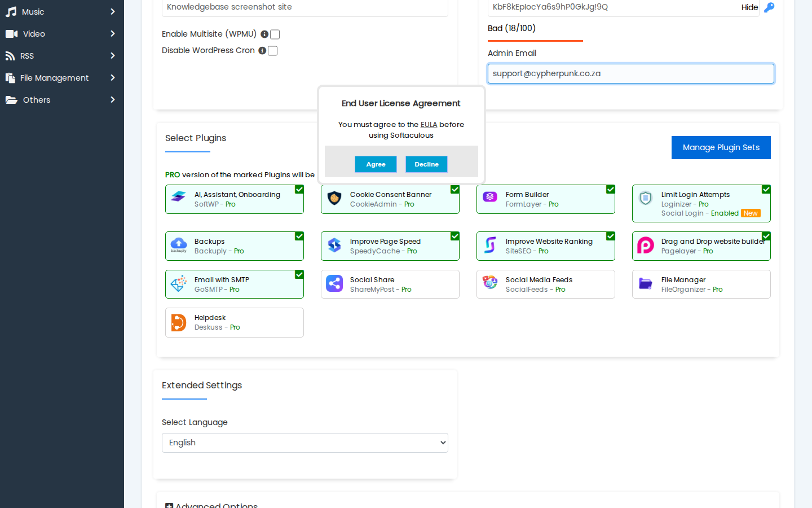Click the SoftWP plugin icon
This screenshot has width=812, height=508.
[179, 196]
